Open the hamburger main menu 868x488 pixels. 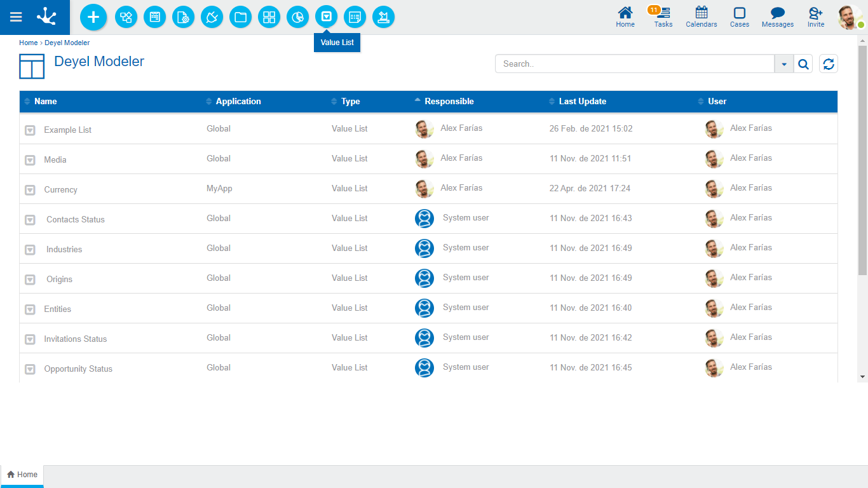(x=16, y=17)
